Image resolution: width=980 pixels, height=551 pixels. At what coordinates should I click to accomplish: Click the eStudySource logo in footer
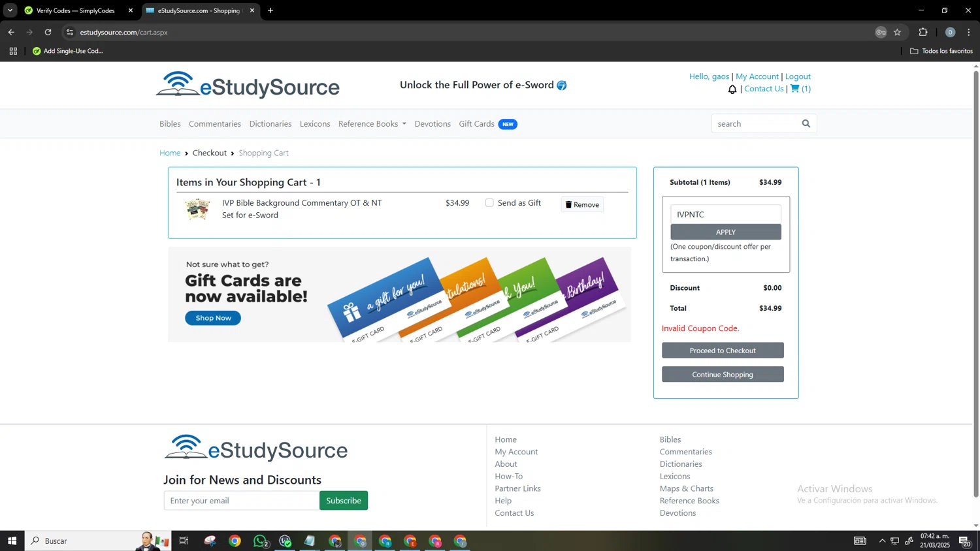pos(255,448)
